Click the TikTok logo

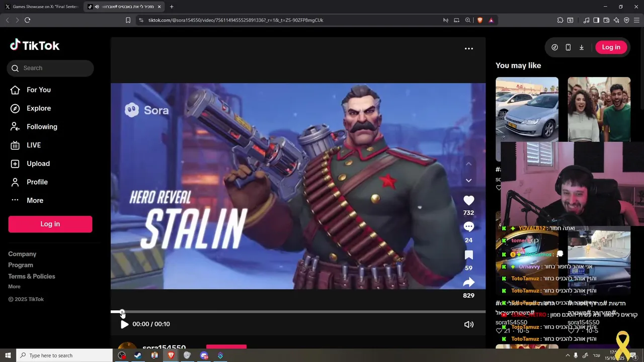click(x=35, y=45)
